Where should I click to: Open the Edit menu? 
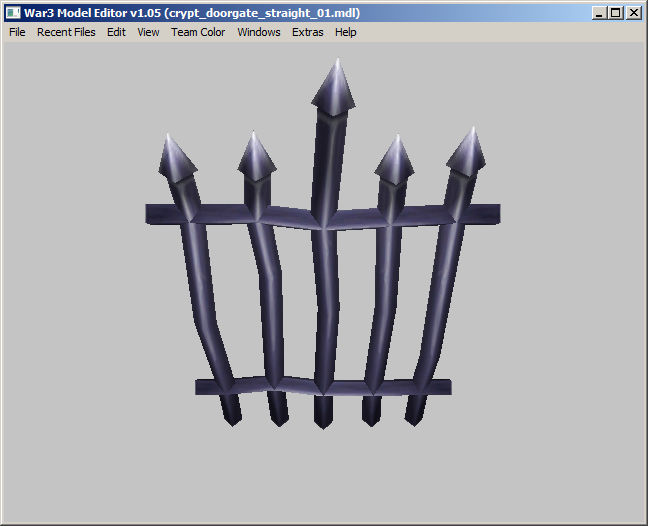coord(116,32)
